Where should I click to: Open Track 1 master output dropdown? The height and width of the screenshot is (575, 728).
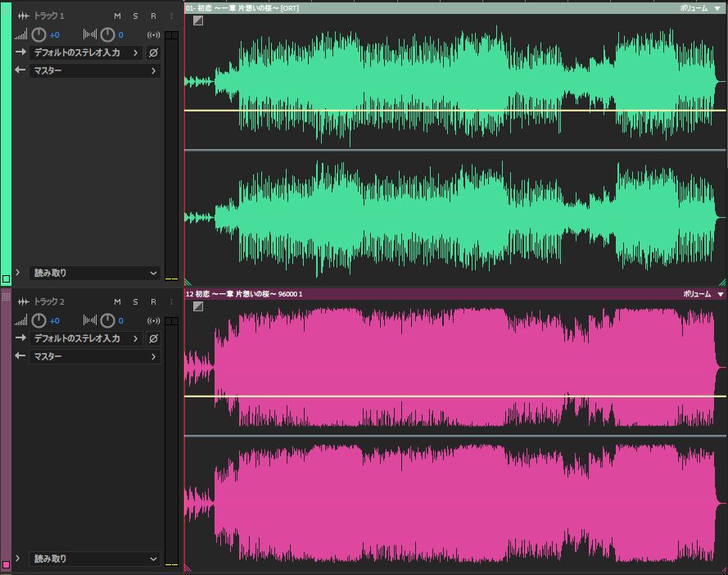95,70
